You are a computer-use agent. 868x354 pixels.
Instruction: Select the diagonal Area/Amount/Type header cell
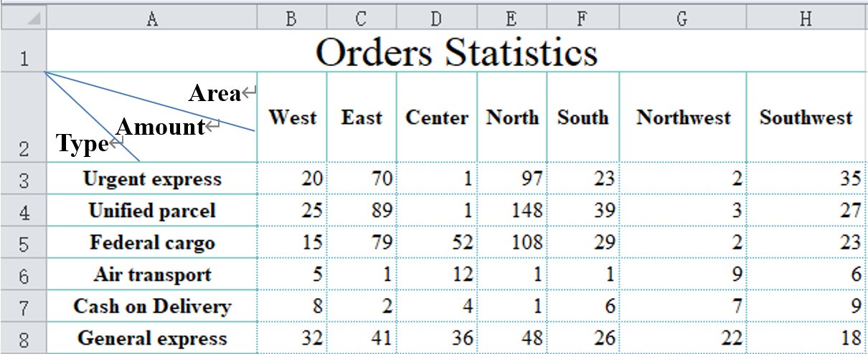tap(151, 118)
